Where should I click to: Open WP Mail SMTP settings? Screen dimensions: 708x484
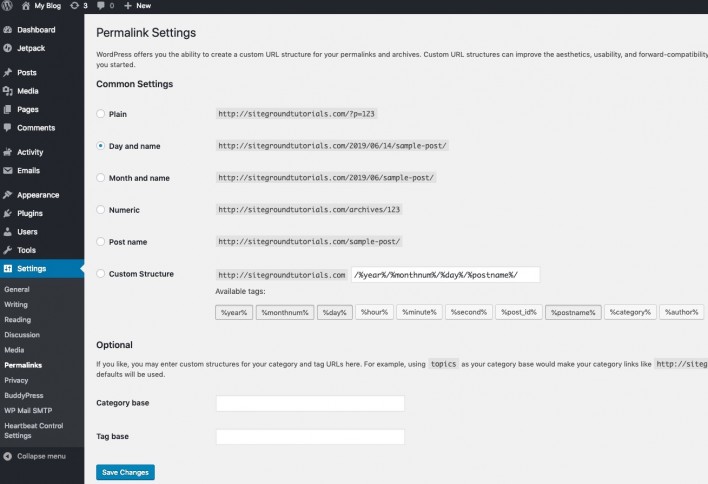(28, 410)
